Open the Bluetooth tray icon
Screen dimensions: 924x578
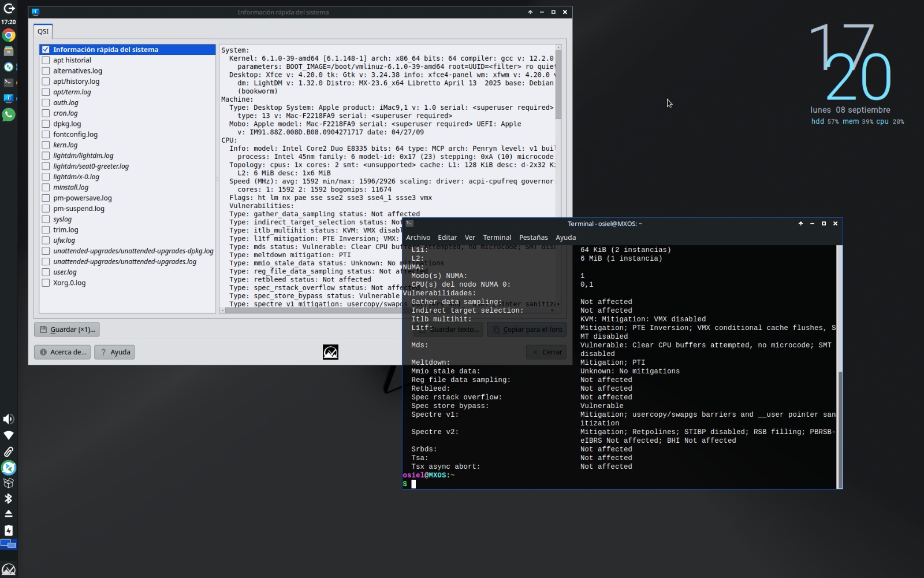pyautogui.click(x=9, y=498)
